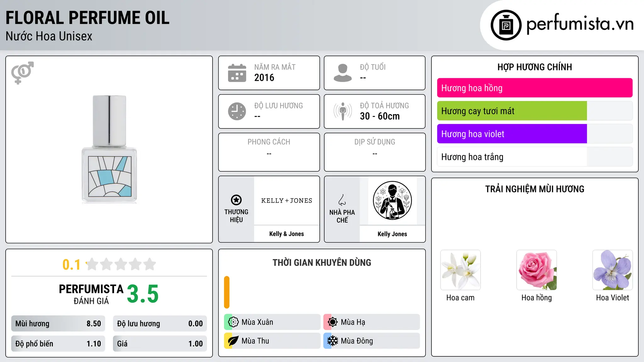The image size is (644, 362).
Task: Click the Kelly Jones perfumer name
Action: tap(392, 234)
